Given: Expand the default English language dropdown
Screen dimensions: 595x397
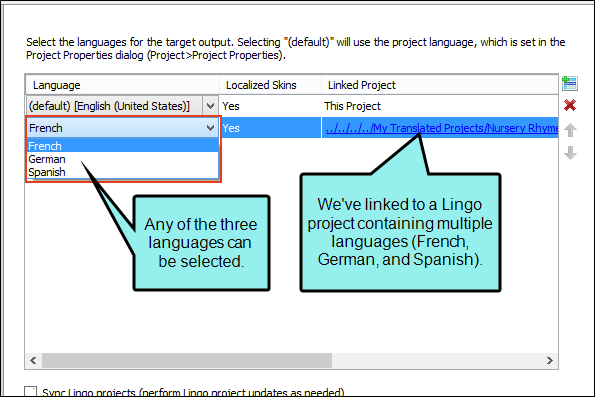Looking at the screenshot, I should 210,106.
